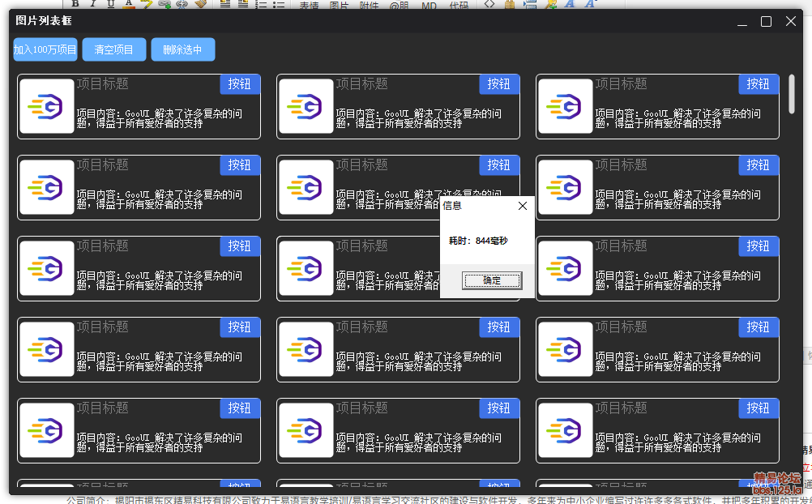
Task: Choose the GooUI logo in third-row left card
Action: (47, 268)
